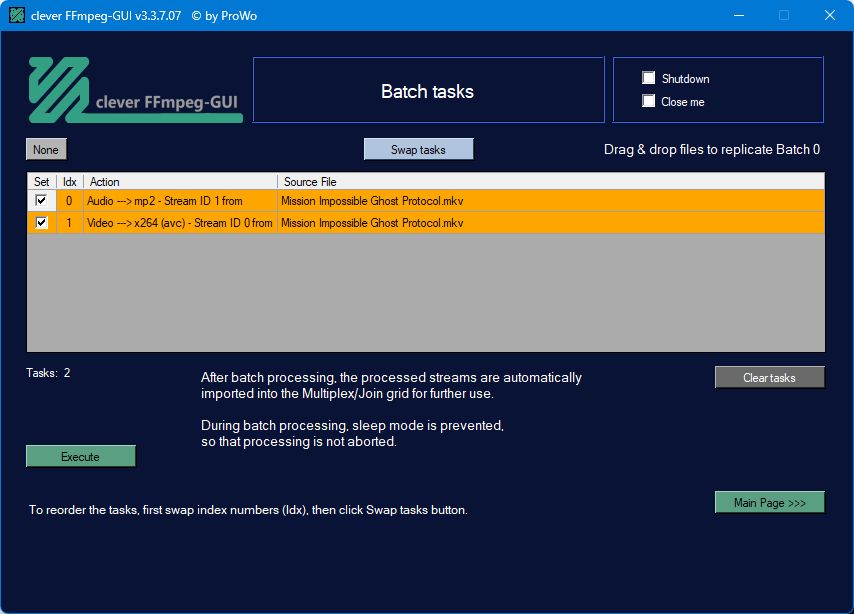
Task: Select Idx cell 0
Action: click(x=69, y=200)
